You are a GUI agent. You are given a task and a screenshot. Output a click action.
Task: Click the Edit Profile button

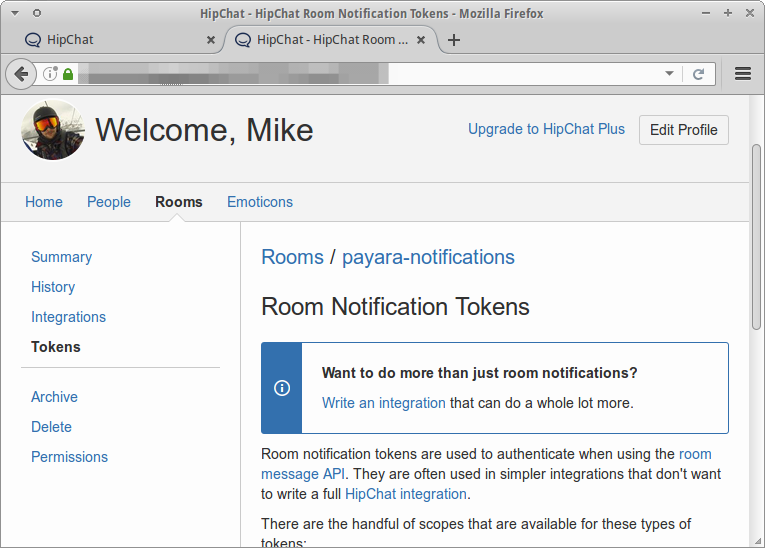[x=684, y=130]
